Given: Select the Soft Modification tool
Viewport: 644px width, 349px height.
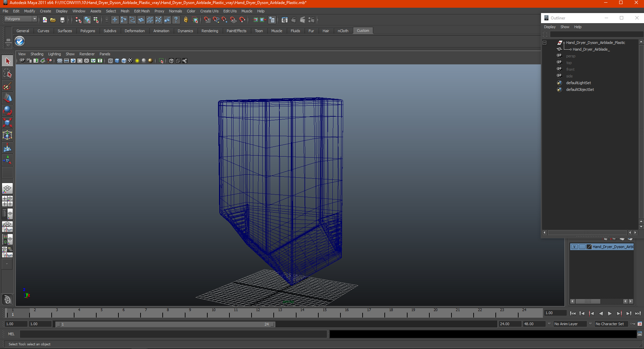Looking at the screenshot, I should tap(7, 148).
